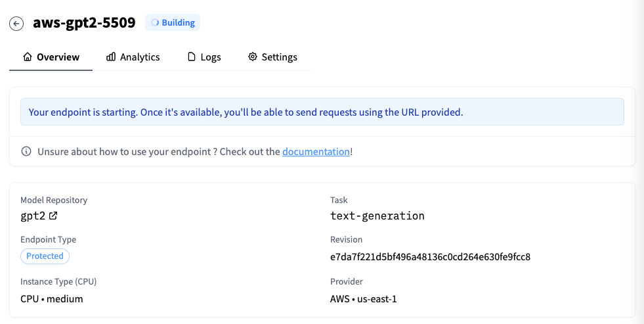Click the revision hash e7da7f221d5b…
The width and height of the screenshot is (644, 324).
pos(430,257)
